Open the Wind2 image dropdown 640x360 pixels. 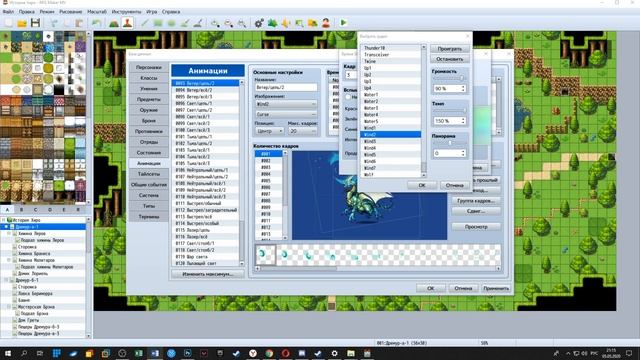click(x=285, y=104)
